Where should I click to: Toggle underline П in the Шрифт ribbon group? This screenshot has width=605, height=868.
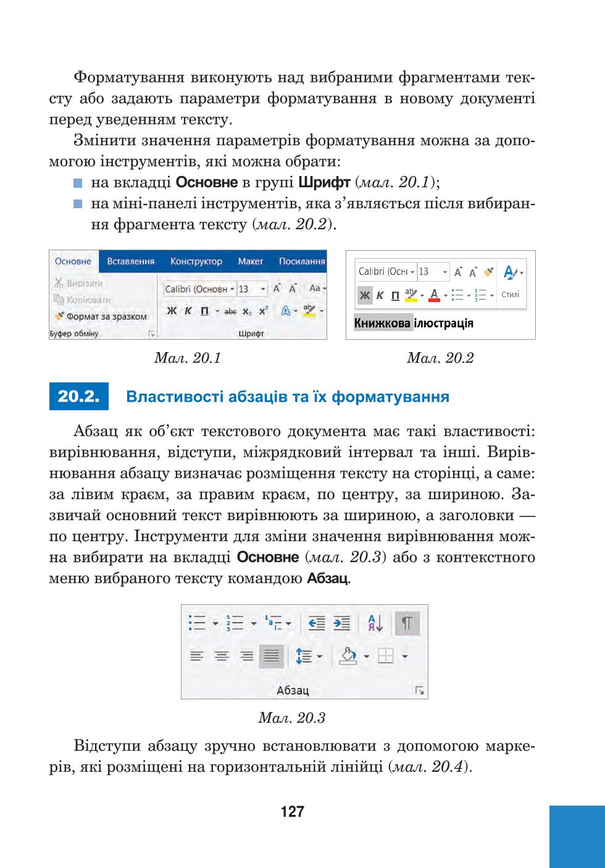pyautogui.click(x=204, y=311)
